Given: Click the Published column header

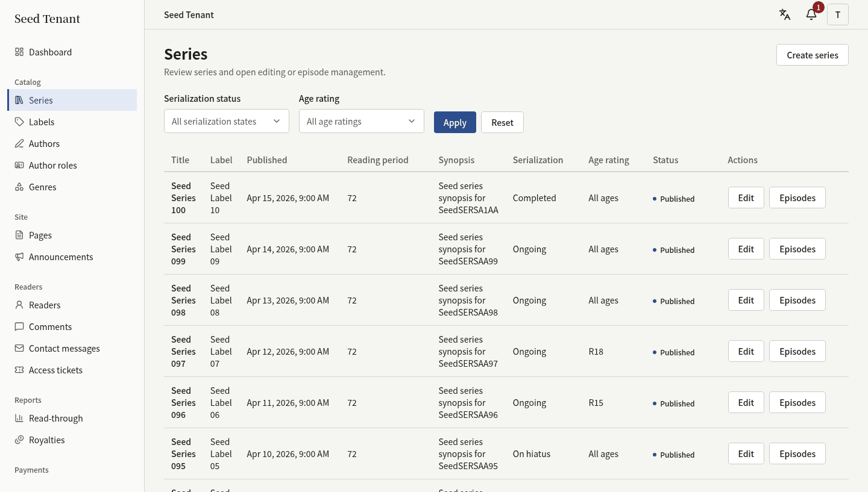Looking at the screenshot, I should tap(267, 160).
